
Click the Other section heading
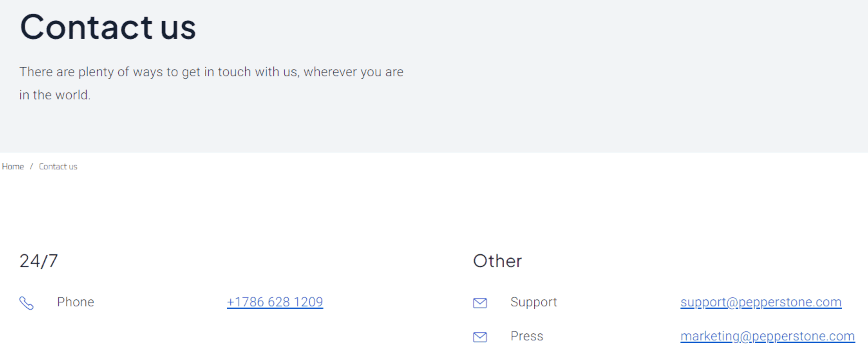(x=497, y=261)
